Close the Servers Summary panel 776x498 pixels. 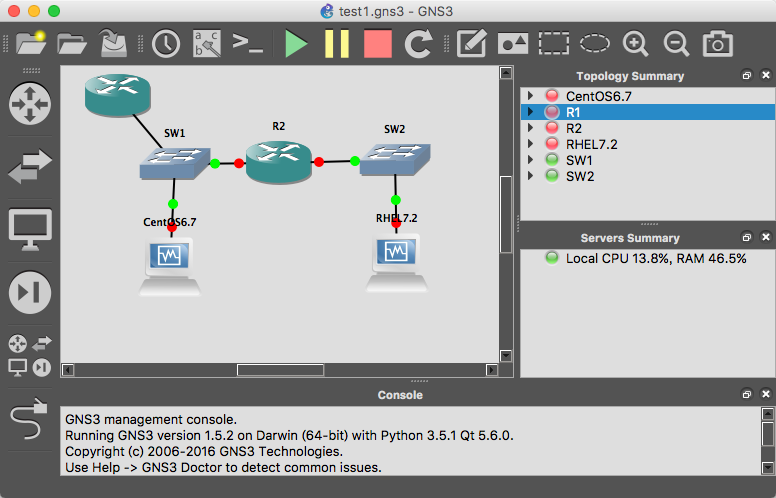click(x=766, y=237)
